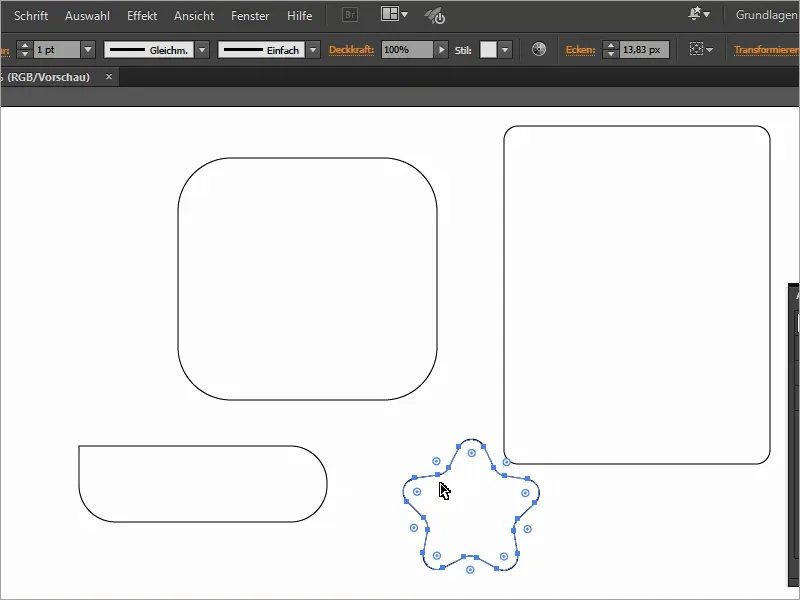Click the Transformieren link
800x600 pixels.
[x=763, y=48]
